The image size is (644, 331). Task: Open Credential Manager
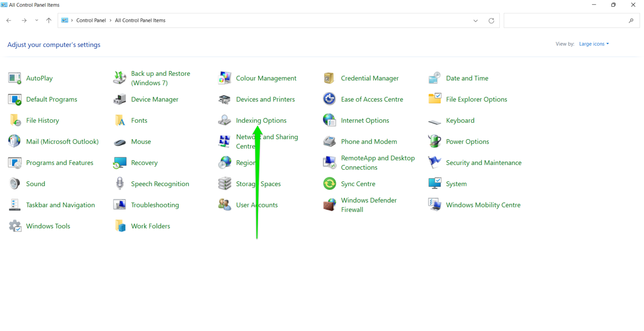pyautogui.click(x=370, y=78)
